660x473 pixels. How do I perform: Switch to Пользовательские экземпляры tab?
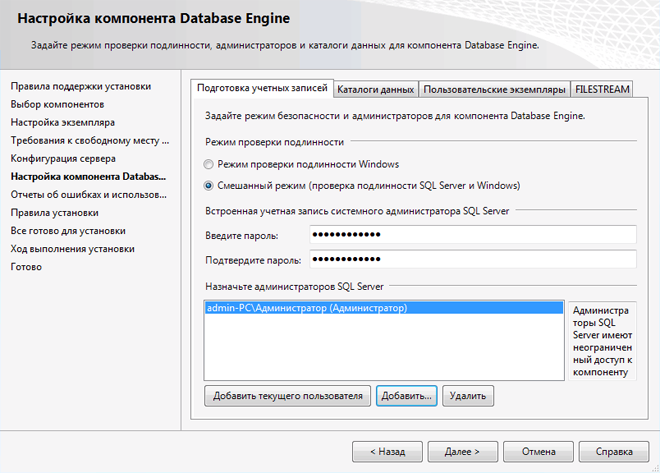coord(494,89)
